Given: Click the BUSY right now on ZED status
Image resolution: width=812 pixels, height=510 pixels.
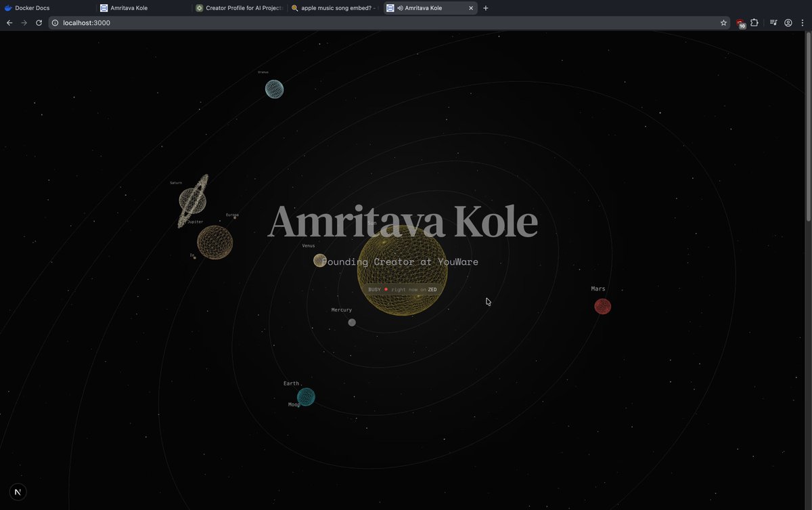Looking at the screenshot, I should coord(403,289).
